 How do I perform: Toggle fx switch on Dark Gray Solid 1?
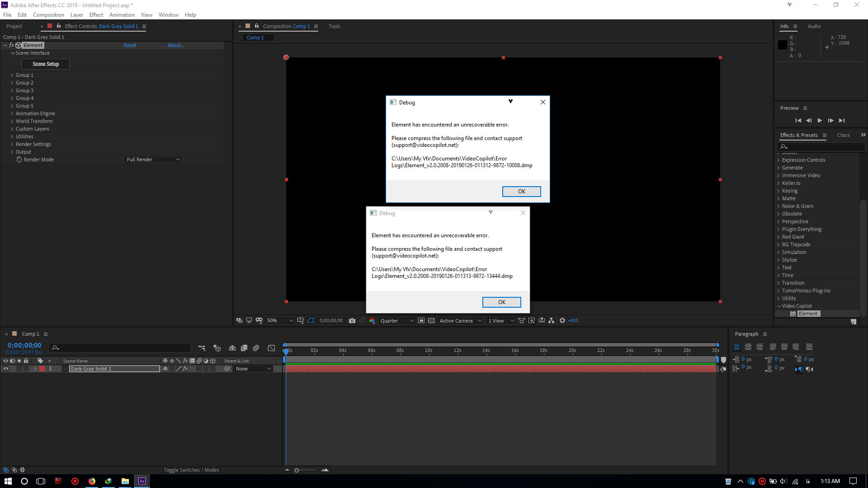click(x=185, y=369)
